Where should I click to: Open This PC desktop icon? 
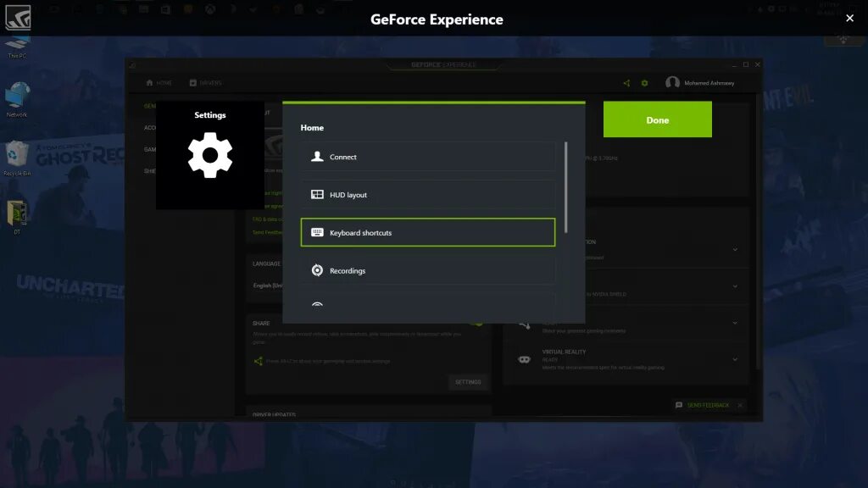tap(17, 47)
